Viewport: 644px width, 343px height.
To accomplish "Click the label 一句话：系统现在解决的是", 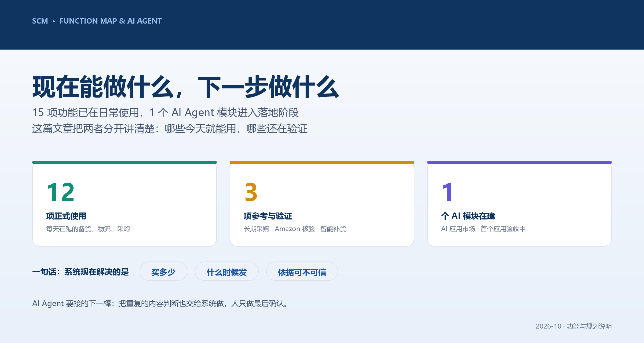I will pos(80,272).
